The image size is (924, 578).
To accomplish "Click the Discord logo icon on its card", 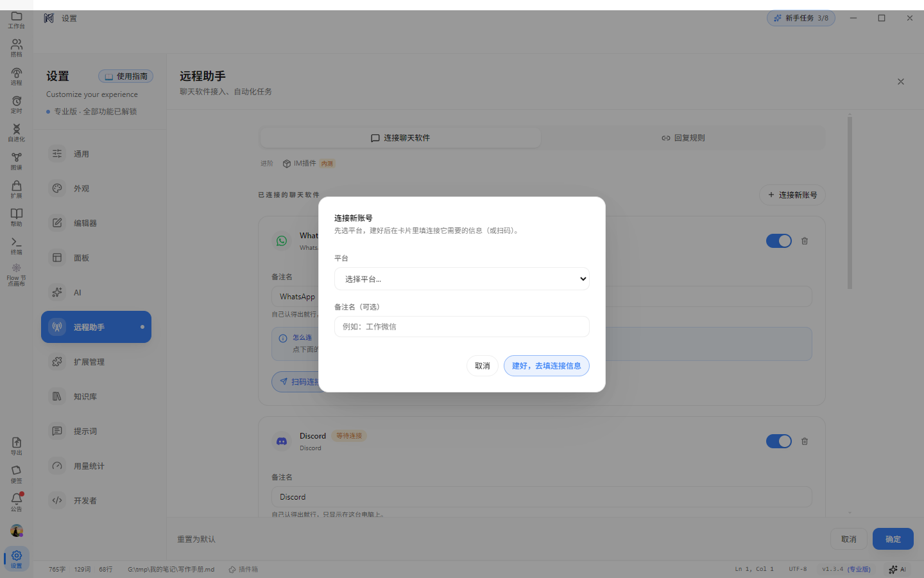I will [282, 441].
